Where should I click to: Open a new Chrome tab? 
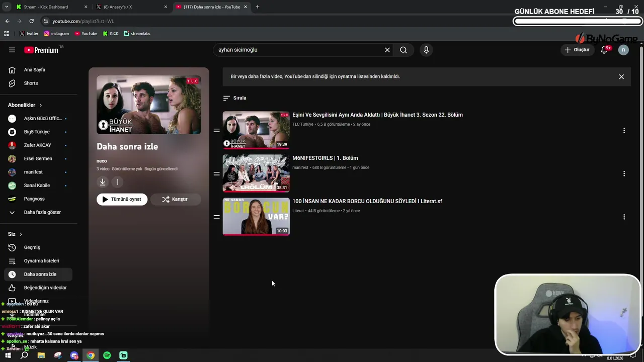[x=258, y=7]
